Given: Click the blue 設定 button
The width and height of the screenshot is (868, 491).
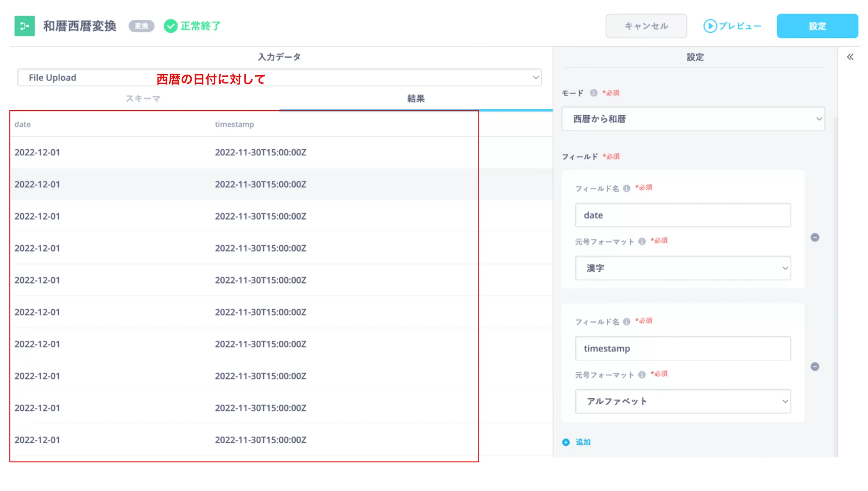Looking at the screenshot, I should coord(817,26).
